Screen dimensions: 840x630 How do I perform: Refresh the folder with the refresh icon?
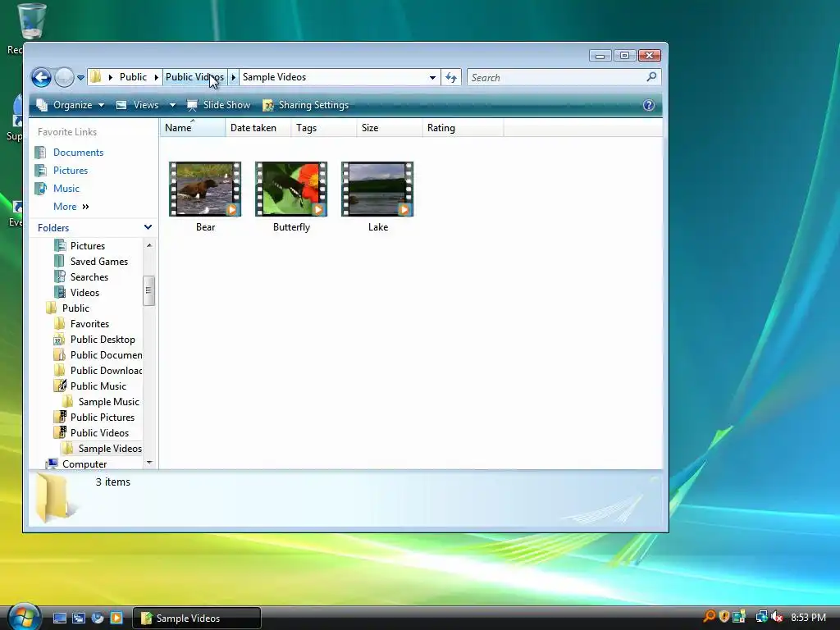pyautogui.click(x=451, y=78)
